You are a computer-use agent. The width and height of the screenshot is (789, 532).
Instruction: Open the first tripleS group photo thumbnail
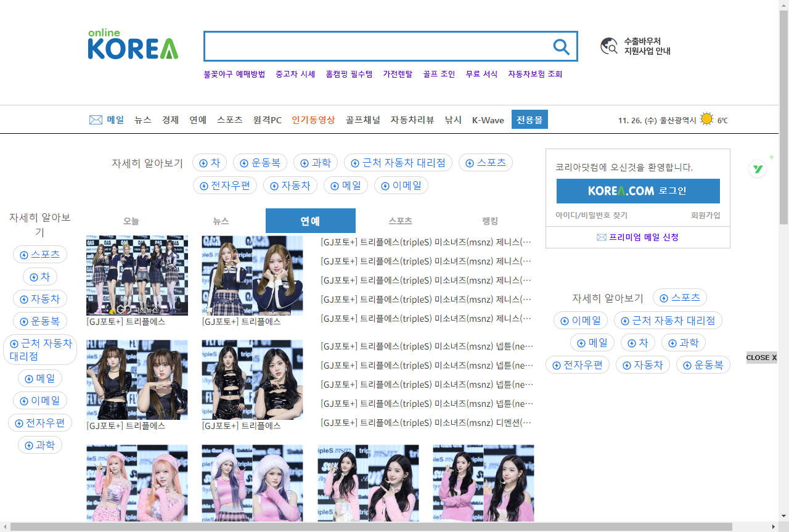click(x=137, y=276)
